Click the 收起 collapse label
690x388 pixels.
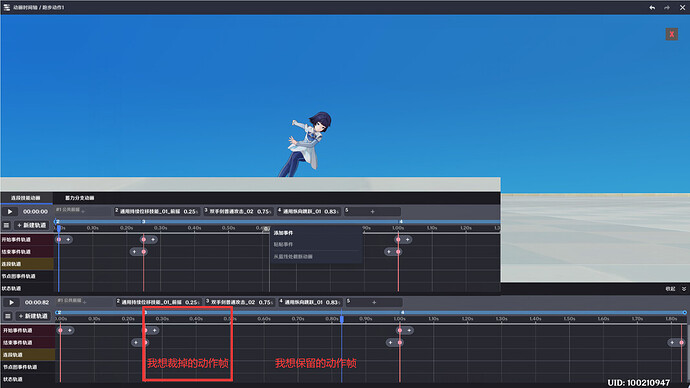point(670,289)
